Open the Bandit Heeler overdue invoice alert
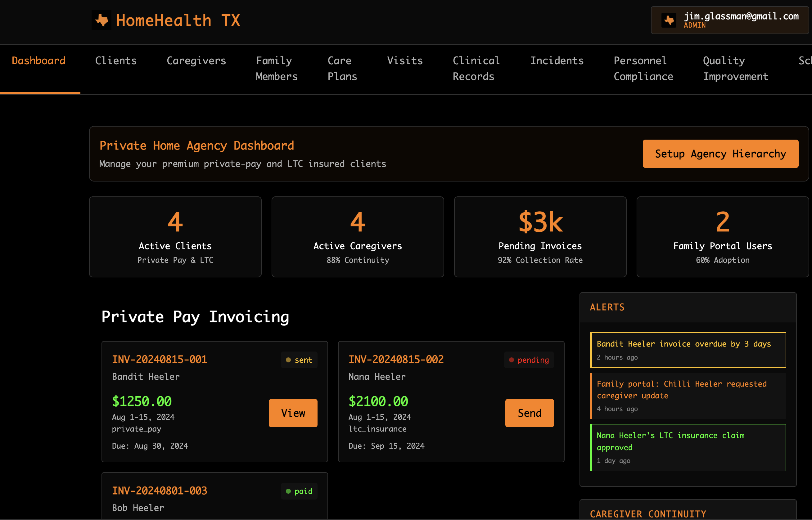This screenshot has height=520, width=812. click(688, 350)
